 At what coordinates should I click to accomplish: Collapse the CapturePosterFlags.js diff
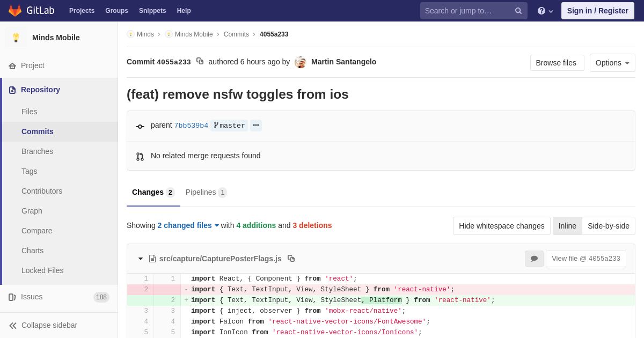(x=141, y=259)
